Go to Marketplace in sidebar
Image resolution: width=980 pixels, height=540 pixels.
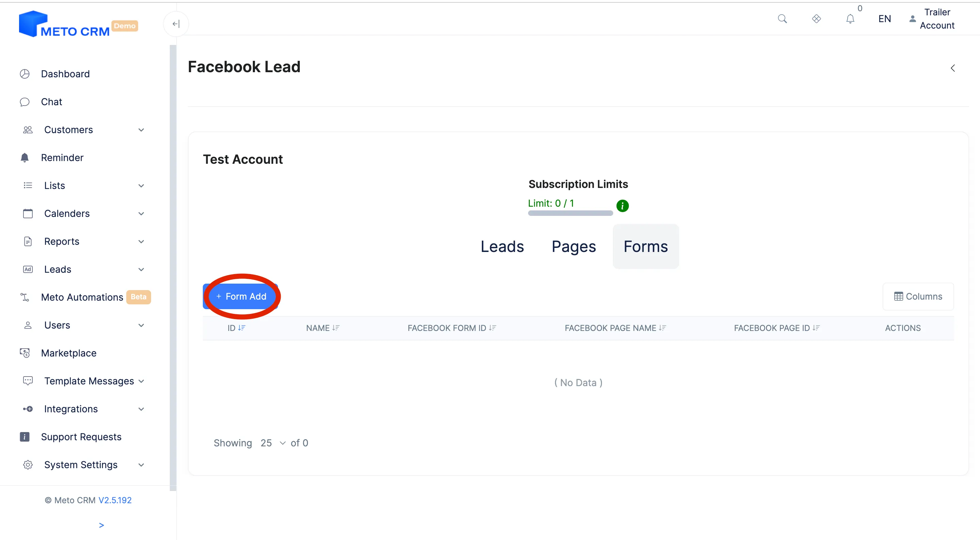coord(68,353)
